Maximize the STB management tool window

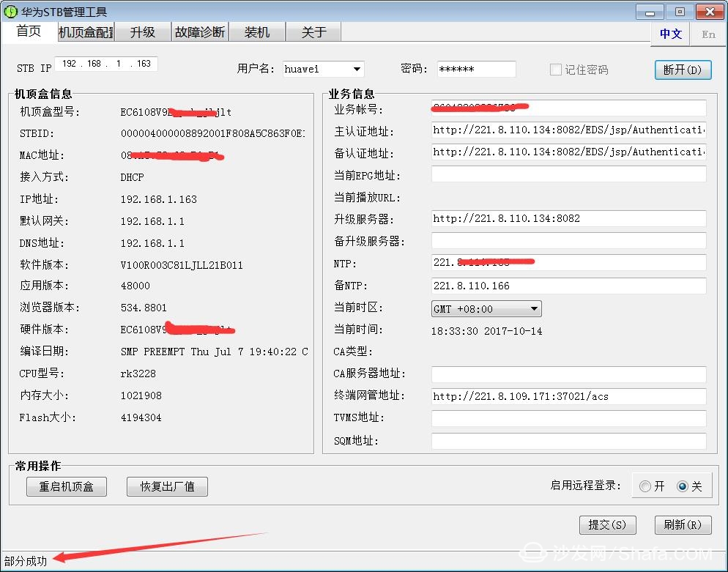pyautogui.click(x=680, y=12)
